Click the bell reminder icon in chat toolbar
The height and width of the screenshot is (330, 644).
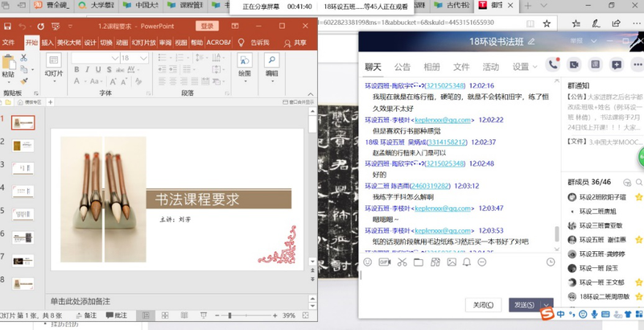(467, 262)
